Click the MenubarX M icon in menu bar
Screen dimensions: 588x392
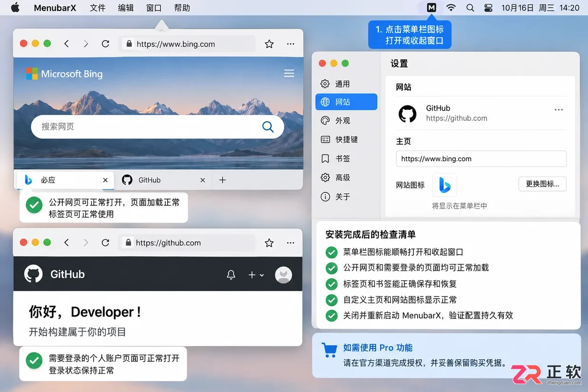pos(431,8)
